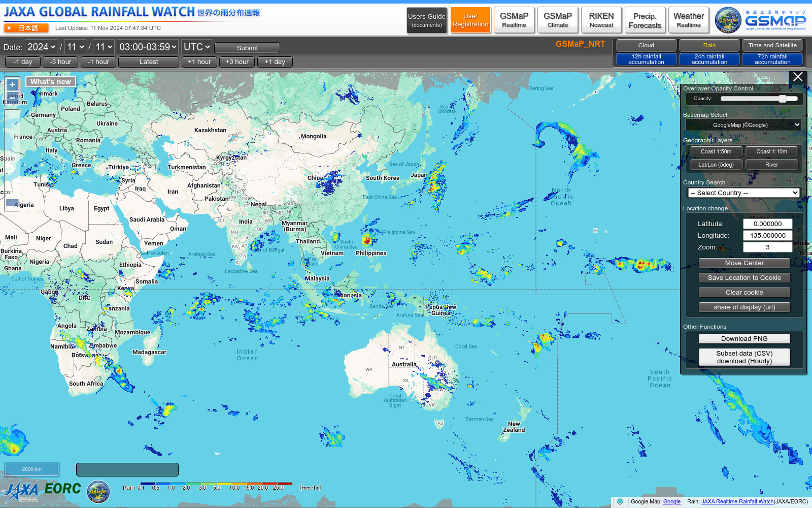Go to RIKEN Nowcast

click(601, 20)
